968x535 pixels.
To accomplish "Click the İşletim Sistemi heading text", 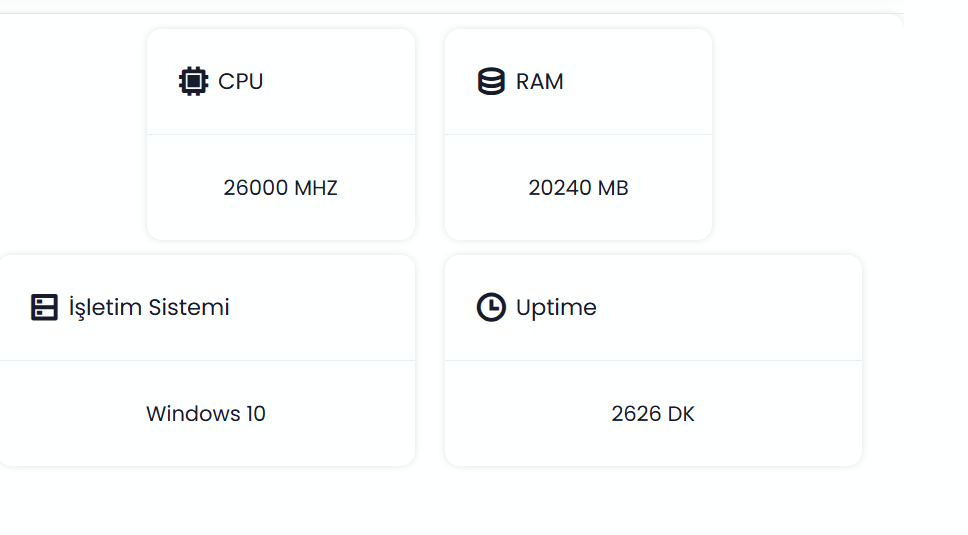I will tap(149, 307).
